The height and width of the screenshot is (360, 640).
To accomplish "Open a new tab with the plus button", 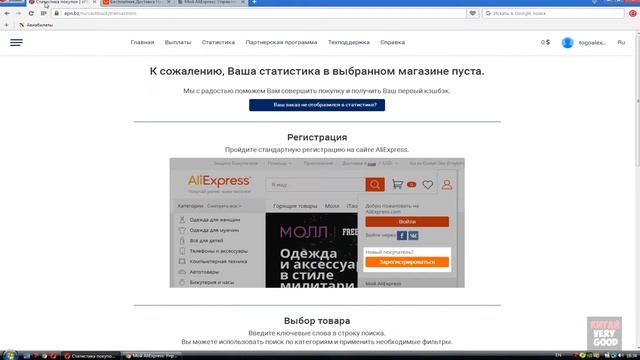I will click(x=254, y=2).
